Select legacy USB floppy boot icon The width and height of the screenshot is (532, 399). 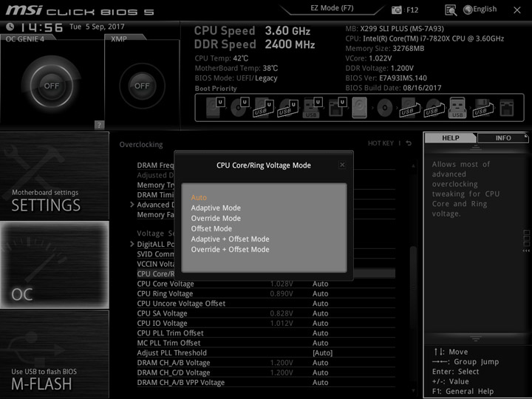(x=483, y=108)
